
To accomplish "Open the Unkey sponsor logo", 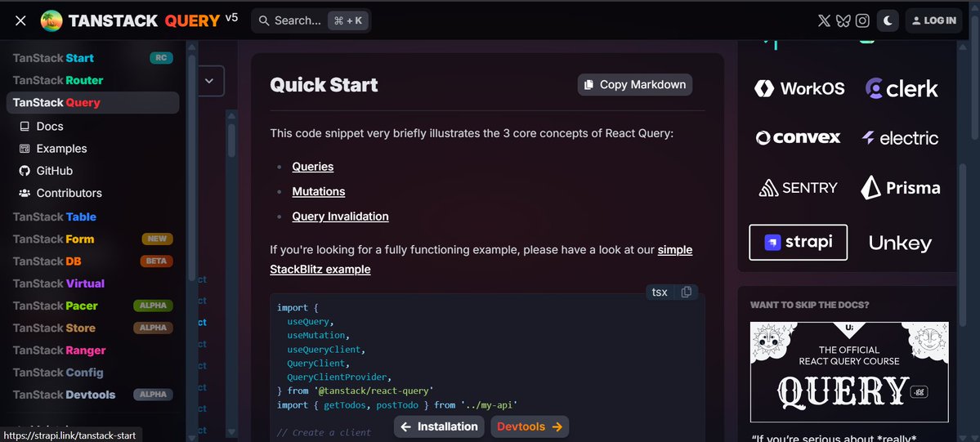I will (900, 243).
